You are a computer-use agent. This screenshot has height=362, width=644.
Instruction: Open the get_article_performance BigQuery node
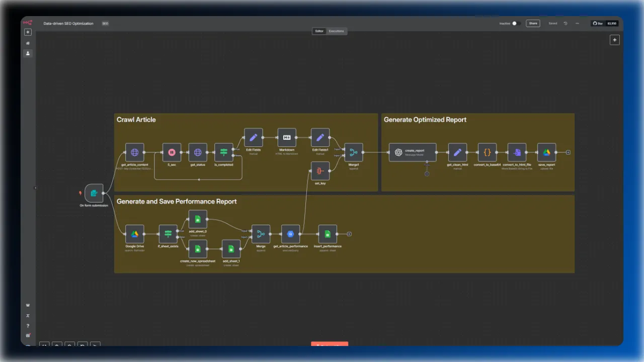[x=290, y=234]
